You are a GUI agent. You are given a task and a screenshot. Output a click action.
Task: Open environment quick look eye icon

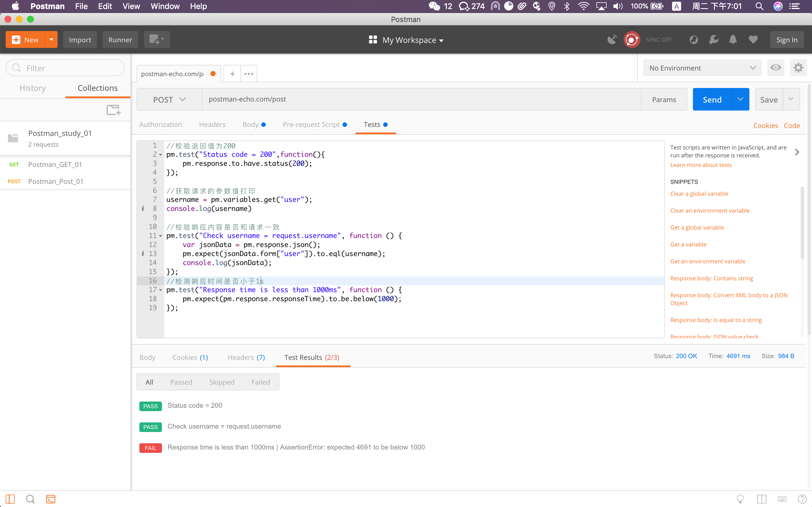click(775, 68)
